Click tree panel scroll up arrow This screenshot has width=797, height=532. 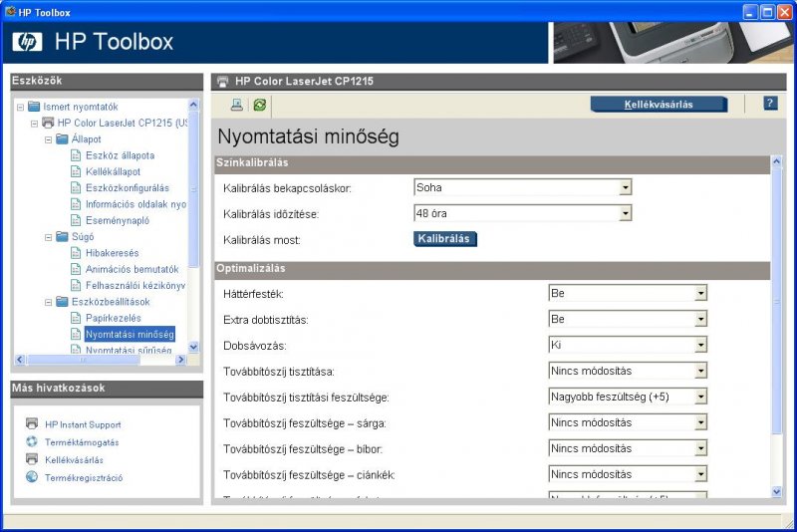pyautogui.click(x=193, y=105)
